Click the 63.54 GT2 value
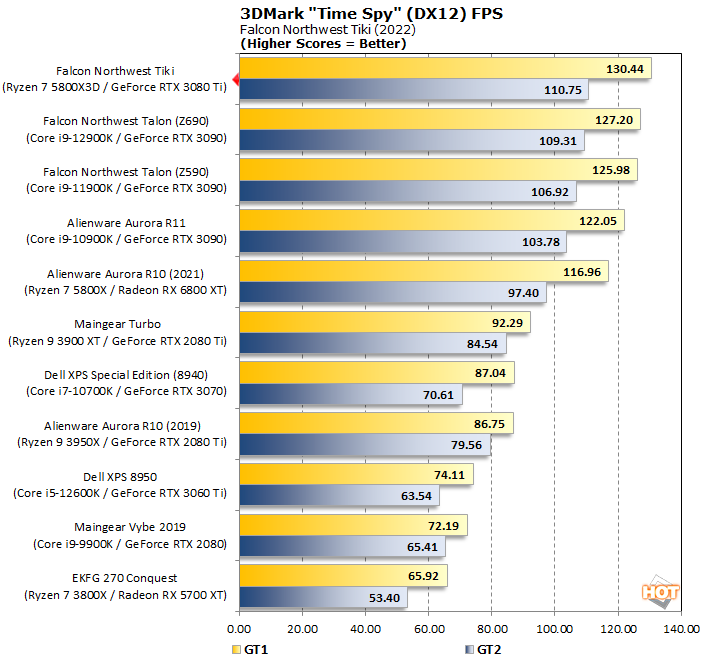708x662 pixels. (416, 496)
